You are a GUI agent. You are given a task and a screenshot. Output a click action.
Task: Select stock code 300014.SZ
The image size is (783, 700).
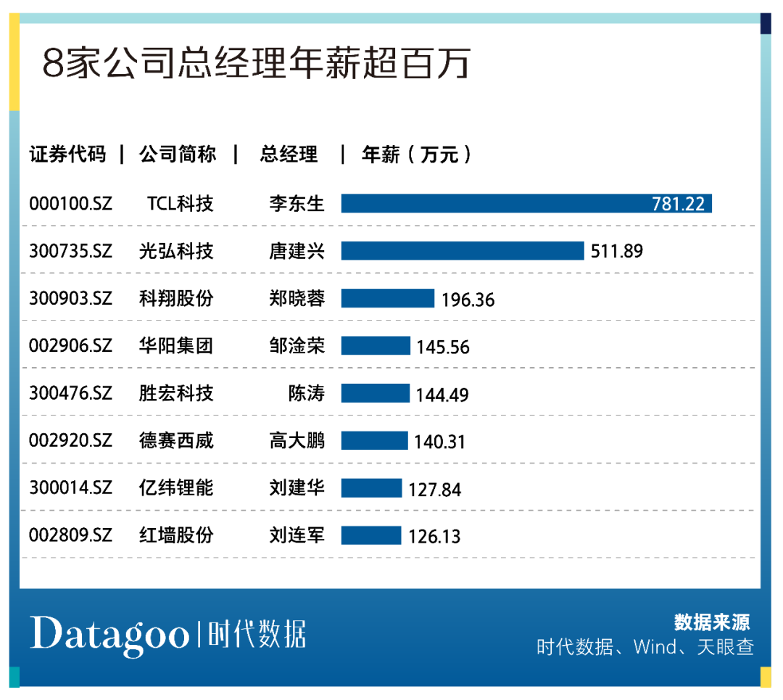[x=70, y=487]
